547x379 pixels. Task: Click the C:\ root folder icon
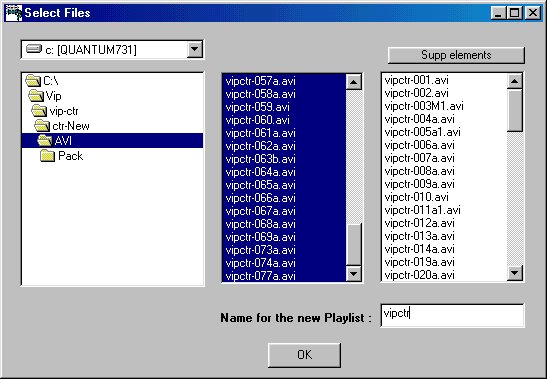[x=33, y=81]
